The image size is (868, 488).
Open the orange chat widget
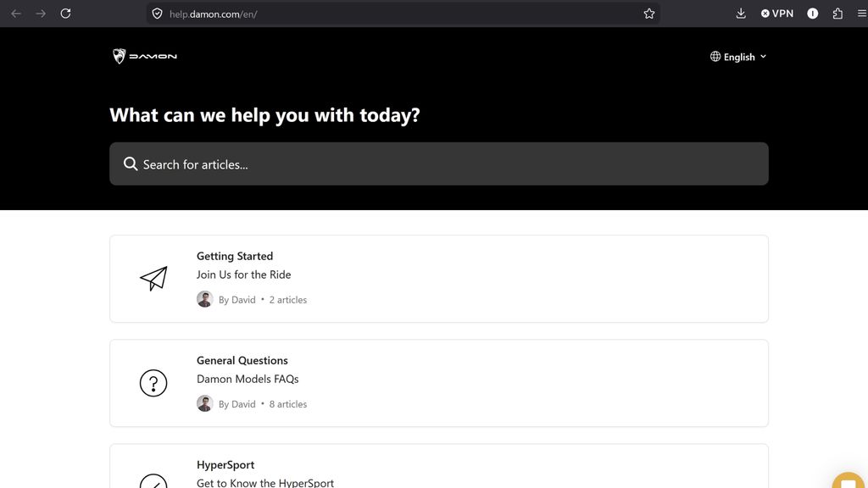pos(849,481)
